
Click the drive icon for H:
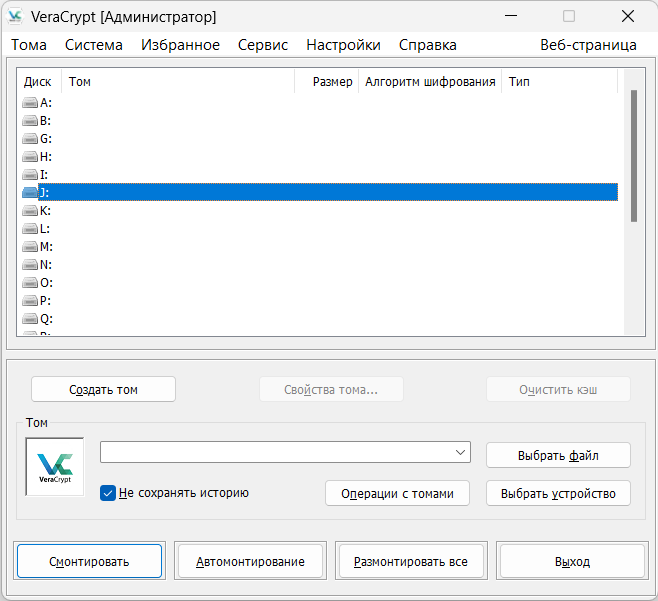pyautogui.click(x=30, y=157)
